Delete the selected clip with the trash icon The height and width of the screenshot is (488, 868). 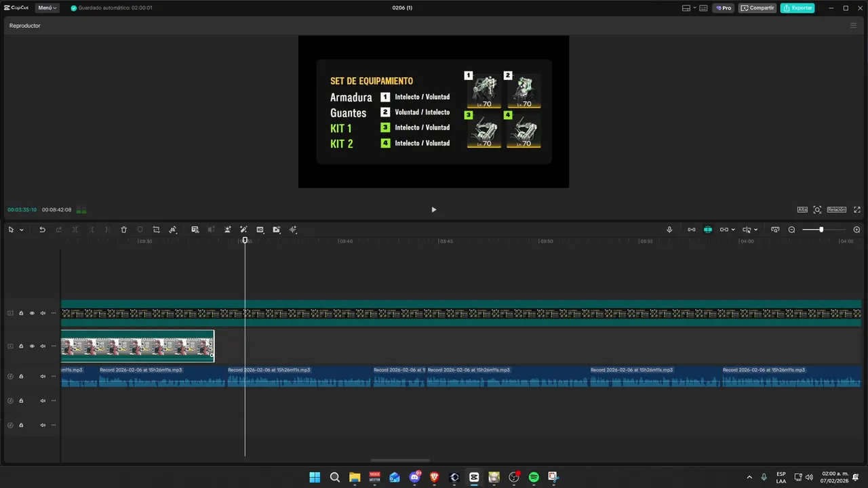click(x=123, y=230)
